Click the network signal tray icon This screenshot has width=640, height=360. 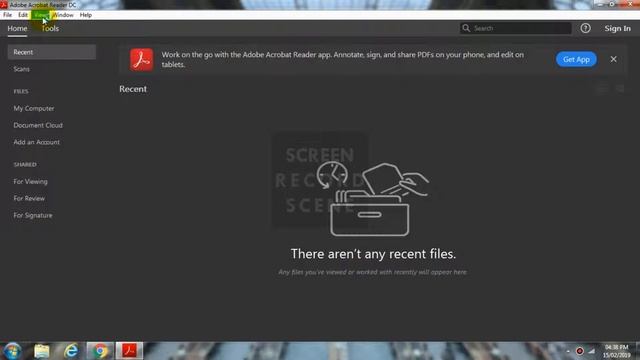click(x=591, y=351)
